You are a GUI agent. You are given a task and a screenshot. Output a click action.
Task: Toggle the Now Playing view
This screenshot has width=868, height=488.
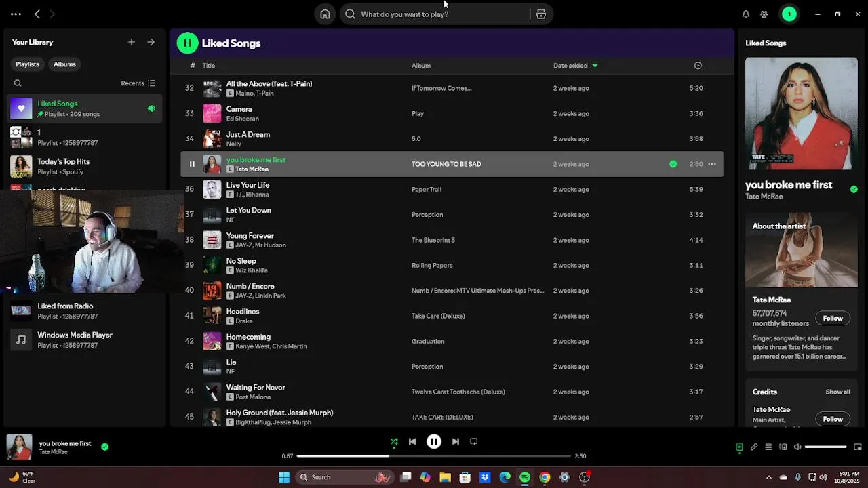coord(740,447)
